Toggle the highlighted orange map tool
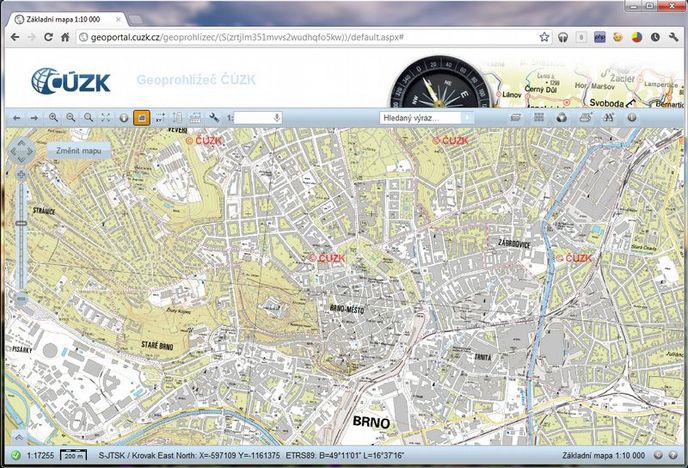688x468 pixels. 141,118
